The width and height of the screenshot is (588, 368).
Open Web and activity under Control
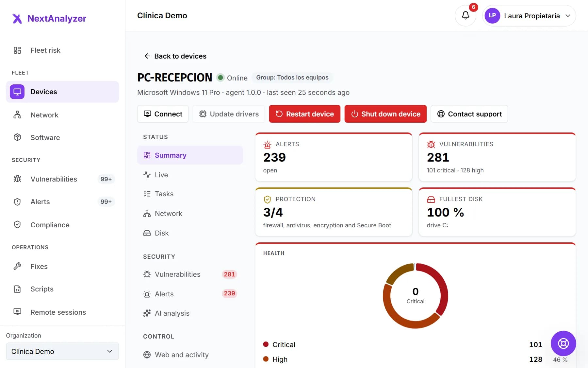[x=190, y=355]
